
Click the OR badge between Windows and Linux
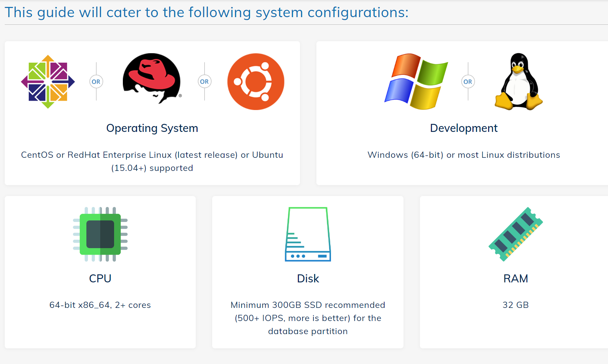click(x=468, y=82)
